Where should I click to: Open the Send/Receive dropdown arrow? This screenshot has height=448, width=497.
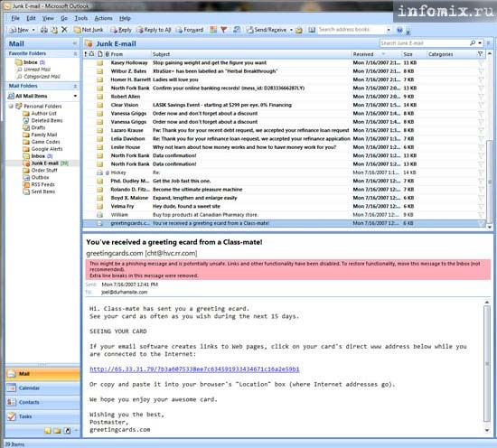[291, 30]
